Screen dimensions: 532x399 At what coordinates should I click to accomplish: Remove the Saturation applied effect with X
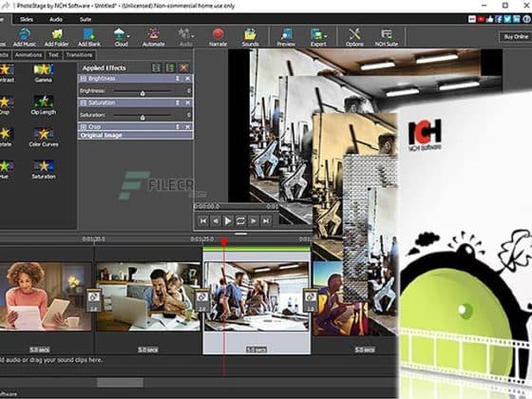(x=188, y=103)
